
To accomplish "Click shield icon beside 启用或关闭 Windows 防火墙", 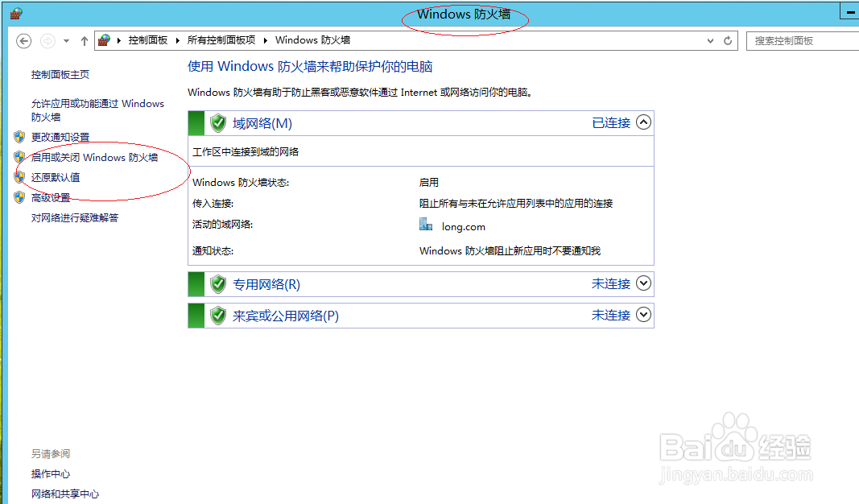I will (x=19, y=157).
